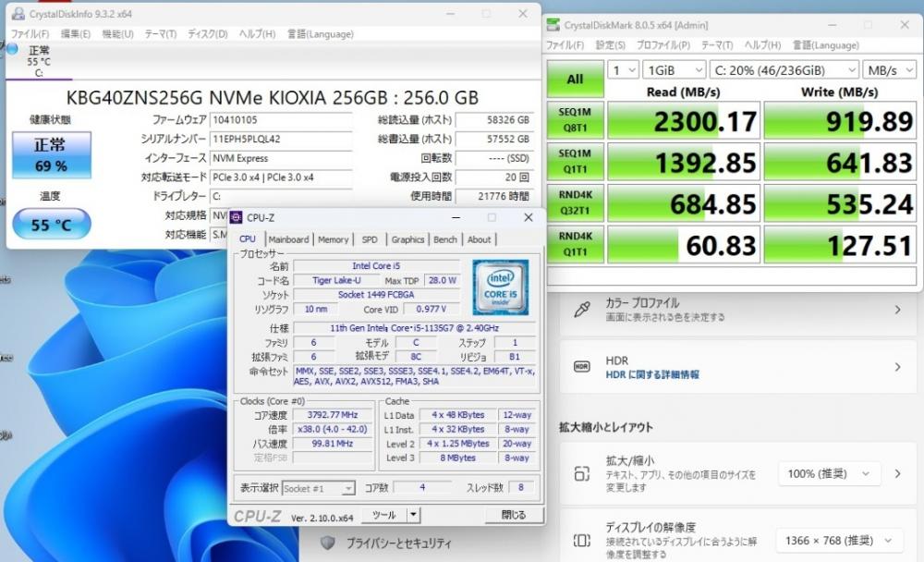Click the color profile eyedropper icon
Screen dimensions: 924x562
(x=581, y=310)
